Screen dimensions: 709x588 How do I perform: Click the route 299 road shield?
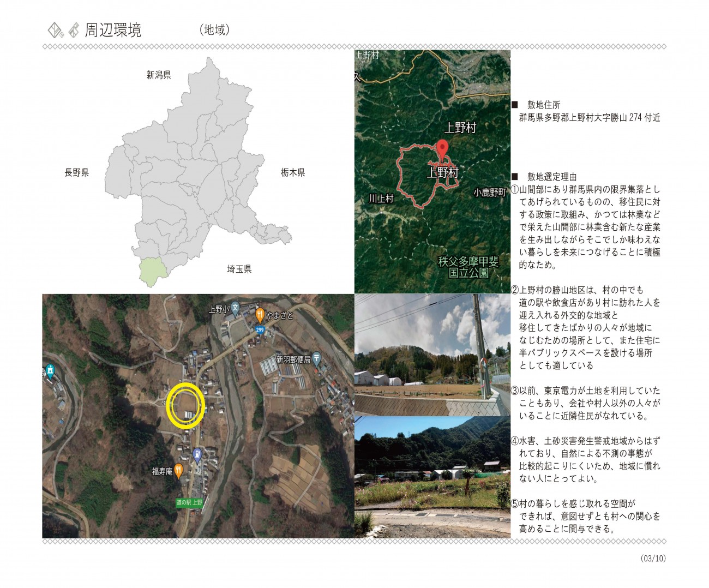click(260, 330)
